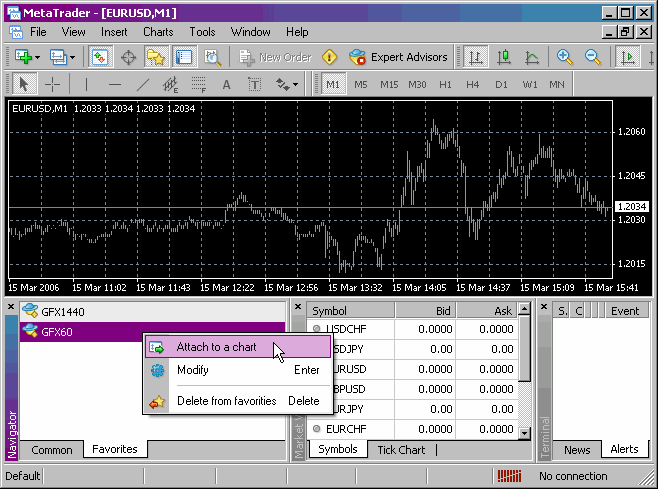Enable the H1 timeframe
This screenshot has height=489, width=658.
[x=445, y=85]
